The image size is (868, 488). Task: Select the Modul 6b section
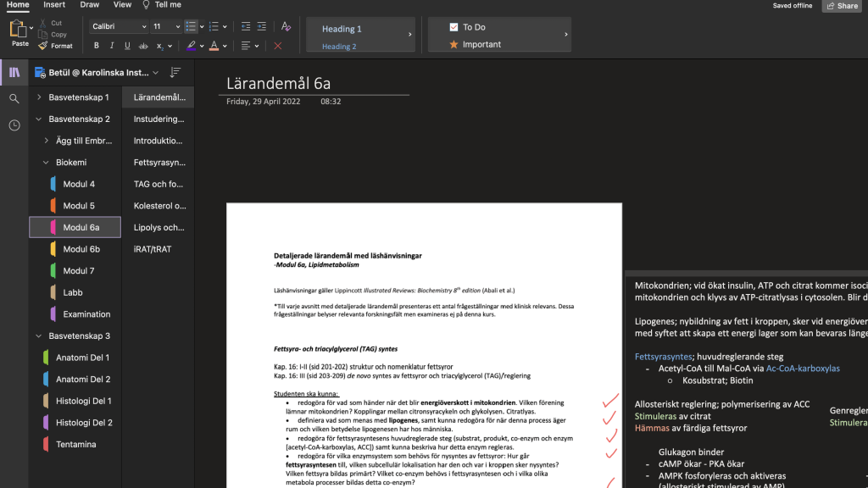click(81, 249)
